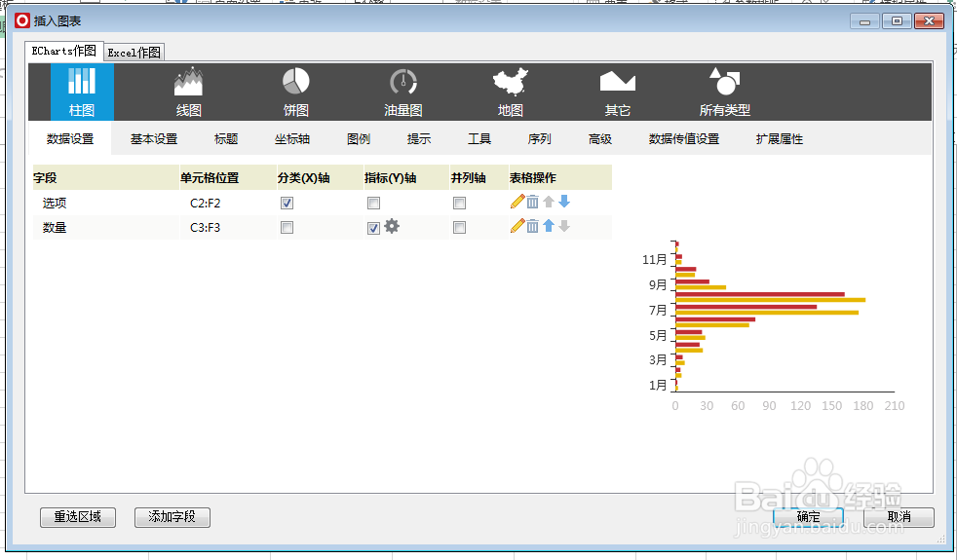957x560 pixels.
Task: Click the bar chart preview thumbnail
Action: pos(773,325)
